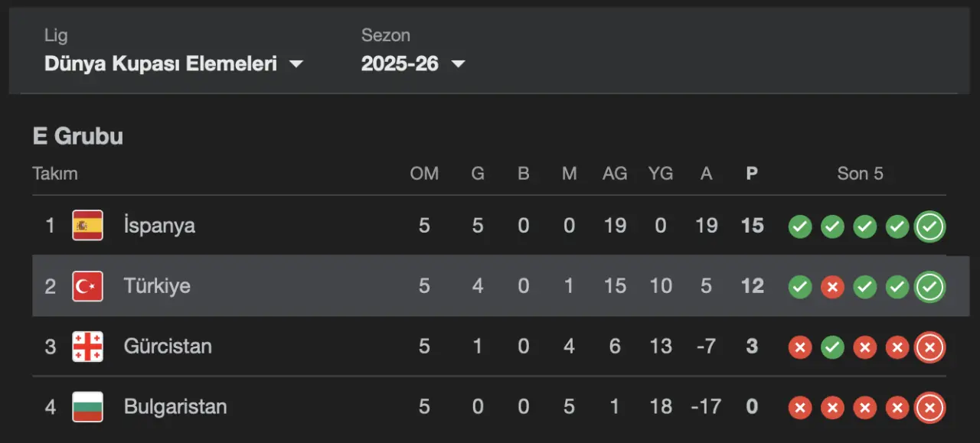Image resolution: width=980 pixels, height=443 pixels.
Task: Click the Spain flag icon
Action: pyautogui.click(x=87, y=226)
